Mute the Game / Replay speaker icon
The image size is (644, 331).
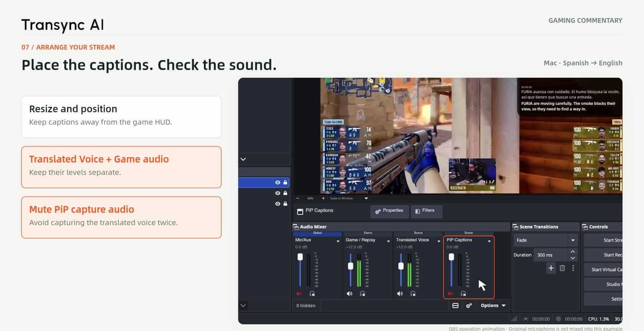tap(350, 293)
